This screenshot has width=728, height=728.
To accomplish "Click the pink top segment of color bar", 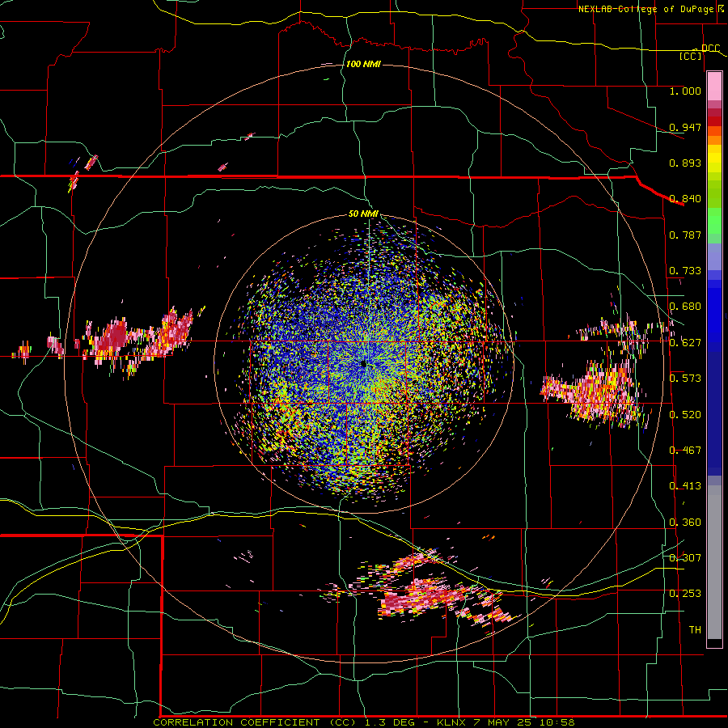I will 714,86.
